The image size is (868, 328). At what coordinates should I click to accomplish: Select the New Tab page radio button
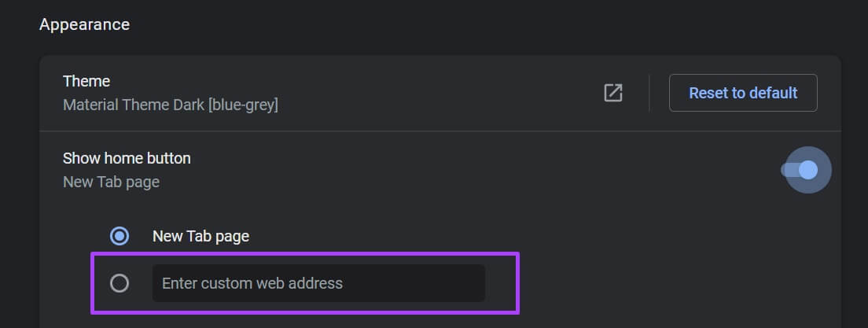(x=120, y=236)
